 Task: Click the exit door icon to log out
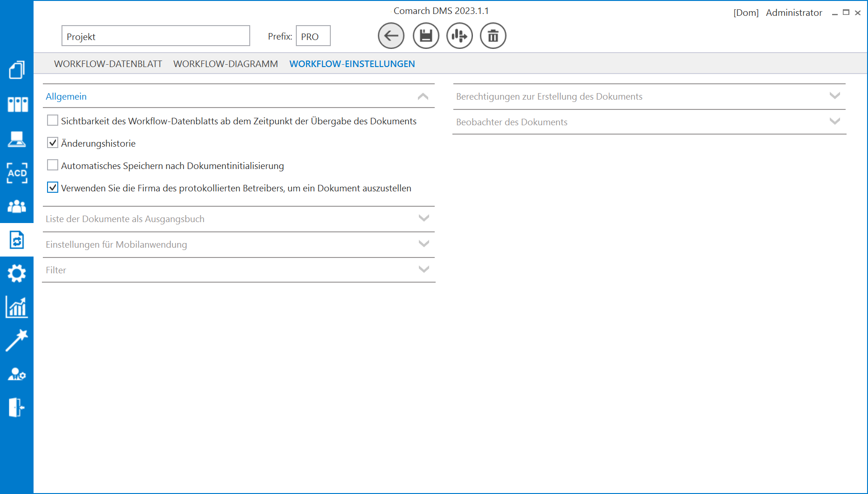[17, 407]
